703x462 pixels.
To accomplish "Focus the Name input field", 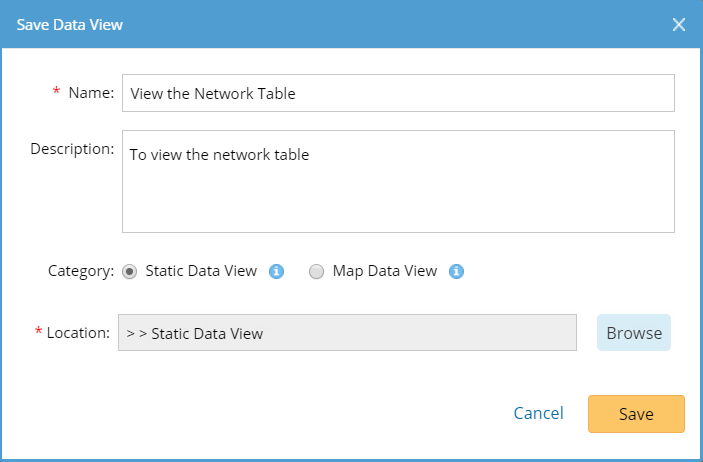I will tap(398, 93).
